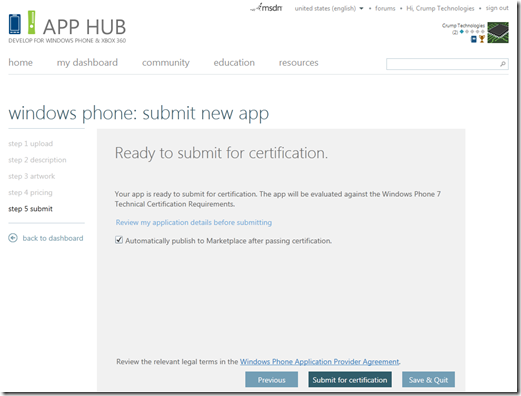
Task: Open Review my application details link
Action: pyautogui.click(x=194, y=222)
